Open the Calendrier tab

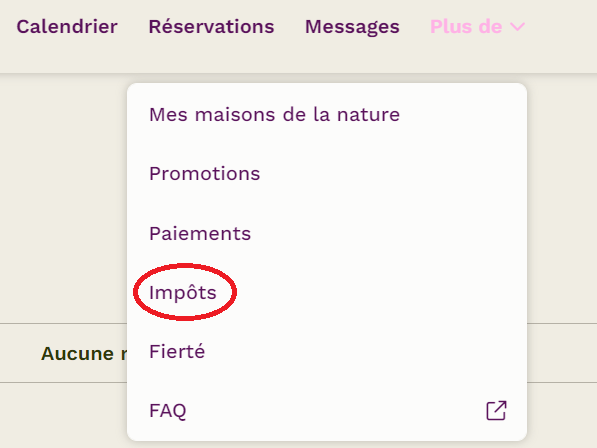67,27
